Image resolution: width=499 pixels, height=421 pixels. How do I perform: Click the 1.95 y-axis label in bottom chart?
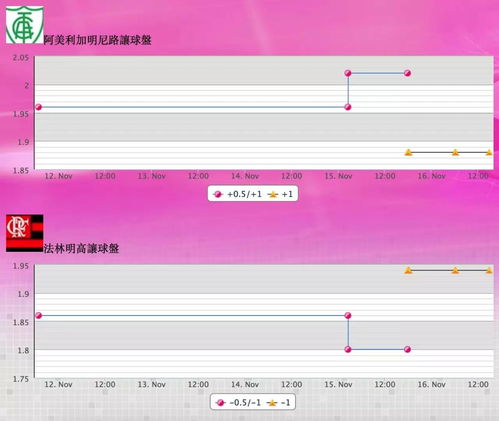[21, 266]
